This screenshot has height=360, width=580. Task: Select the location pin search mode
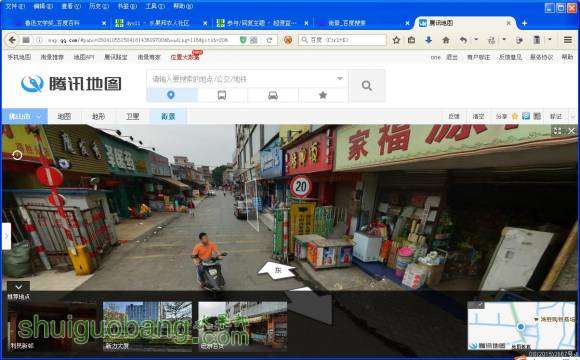coord(171,95)
